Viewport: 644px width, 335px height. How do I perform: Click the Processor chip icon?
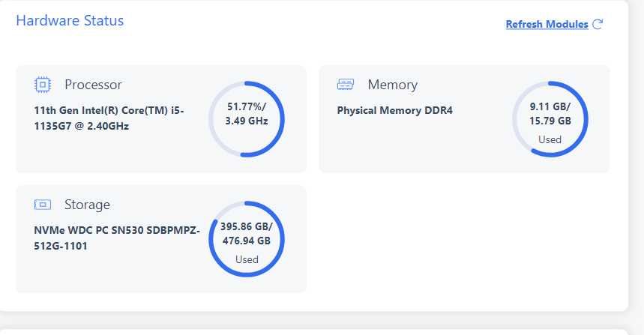click(42, 85)
